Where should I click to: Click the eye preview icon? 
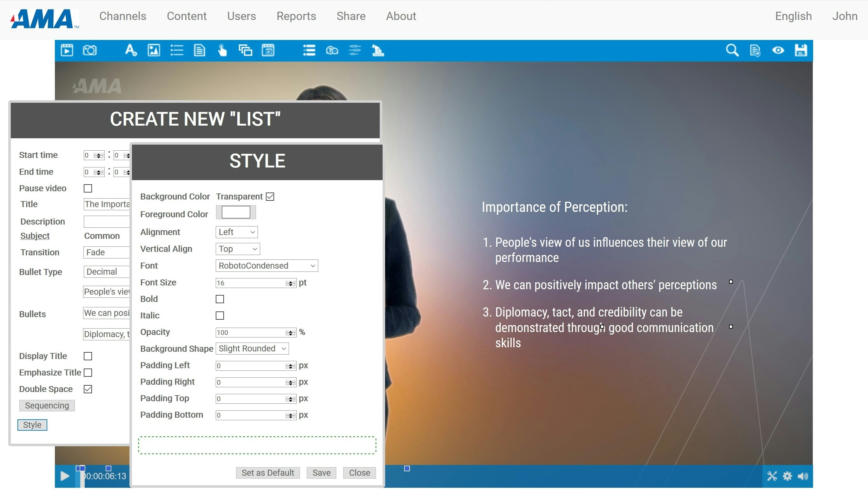point(778,50)
